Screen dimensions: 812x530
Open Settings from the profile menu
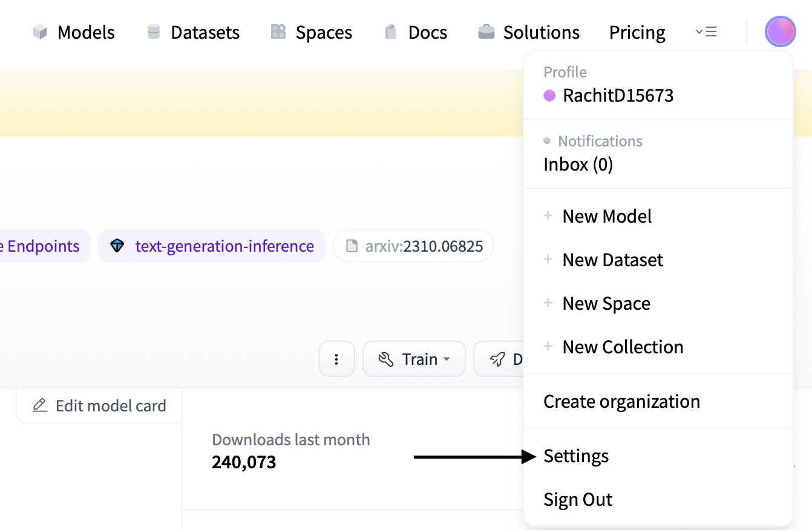(x=576, y=456)
